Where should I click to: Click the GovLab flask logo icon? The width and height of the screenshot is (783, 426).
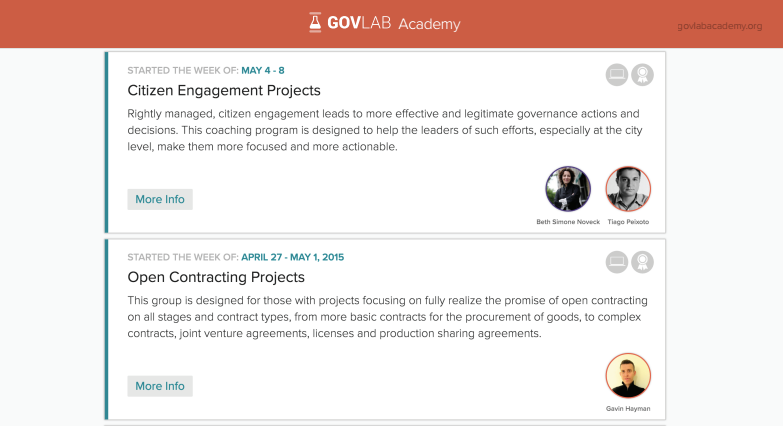(315, 22)
